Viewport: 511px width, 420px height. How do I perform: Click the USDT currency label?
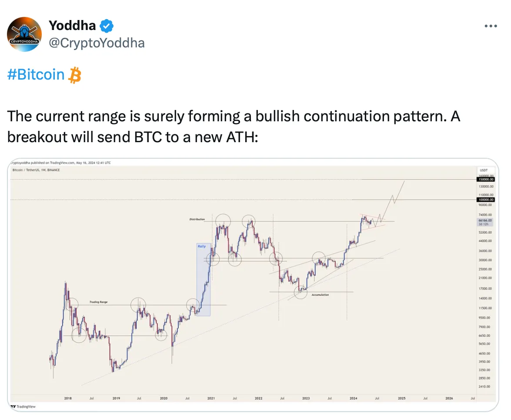[484, 170]
